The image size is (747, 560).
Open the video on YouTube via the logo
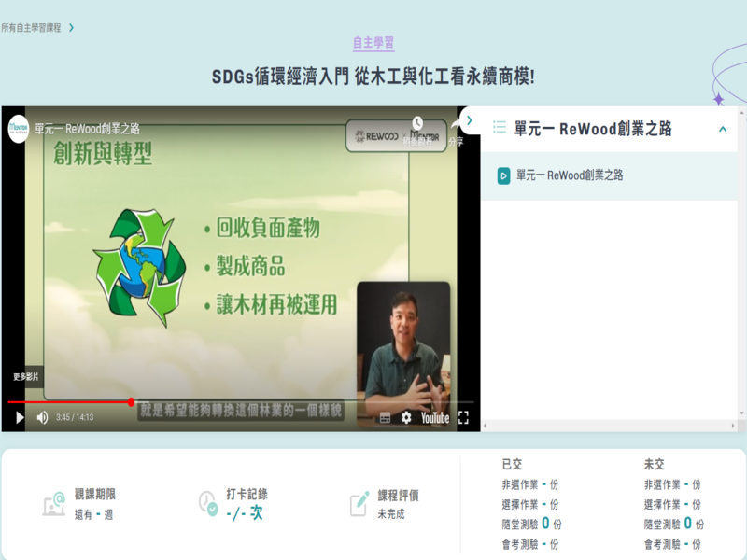point(434,417)
